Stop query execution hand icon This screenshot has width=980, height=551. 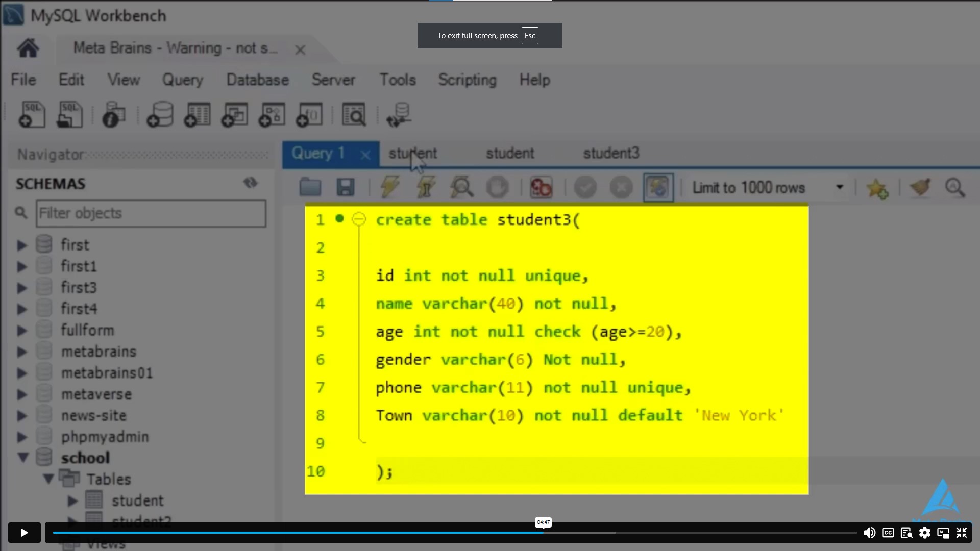(497, 187)
